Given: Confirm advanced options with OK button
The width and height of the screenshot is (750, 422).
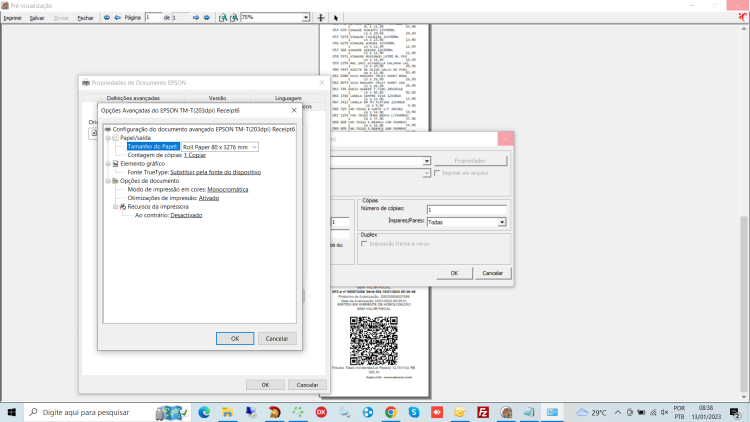Looking at the screenshot, I should click(x=235, y=338).
